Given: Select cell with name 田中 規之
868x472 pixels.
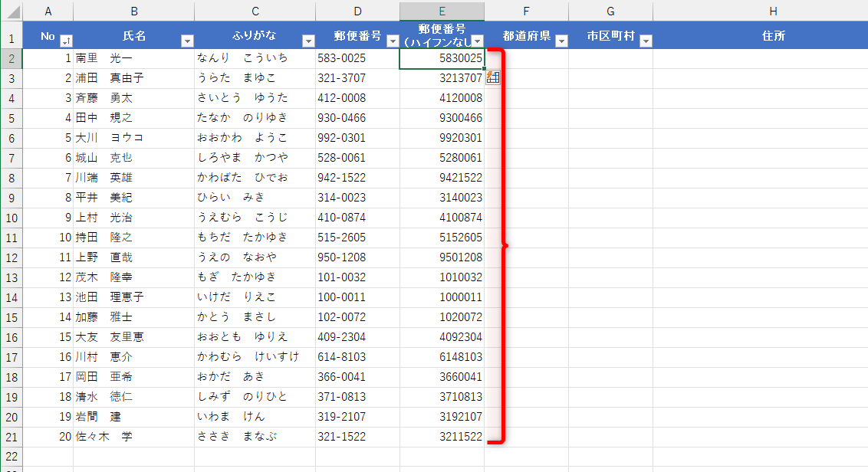Looking at the screenshot, I should click(134, 118).
